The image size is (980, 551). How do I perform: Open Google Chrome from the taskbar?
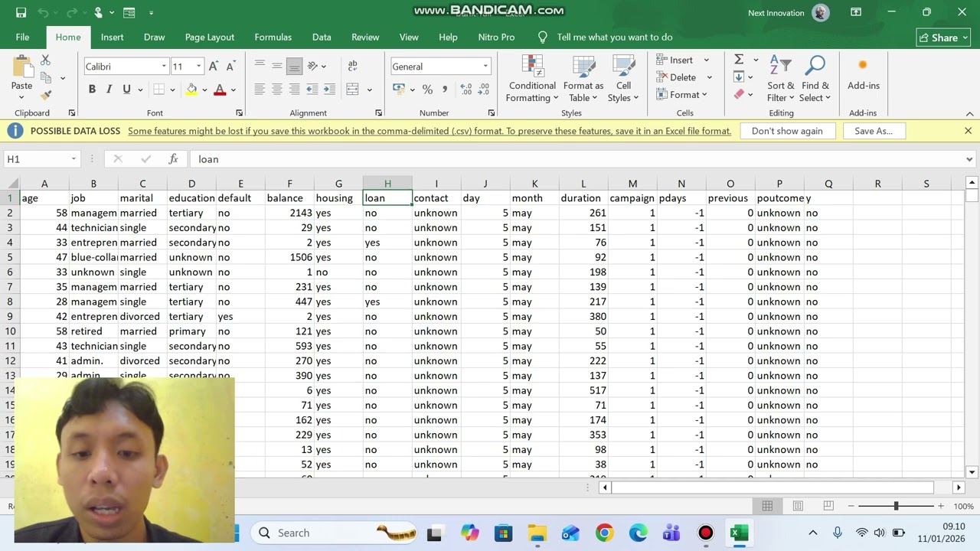click(x=604, y=533)
